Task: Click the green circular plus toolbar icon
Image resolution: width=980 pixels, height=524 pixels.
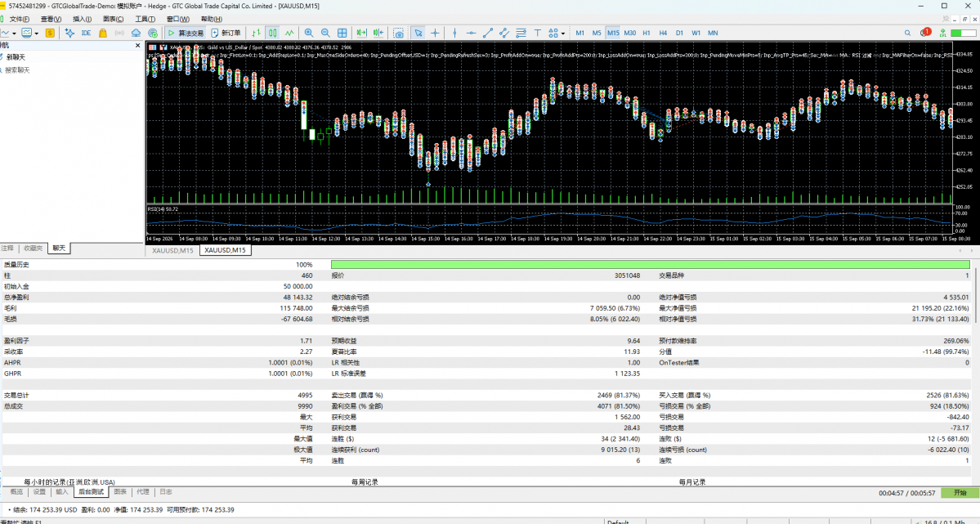Action: point(153,33)
